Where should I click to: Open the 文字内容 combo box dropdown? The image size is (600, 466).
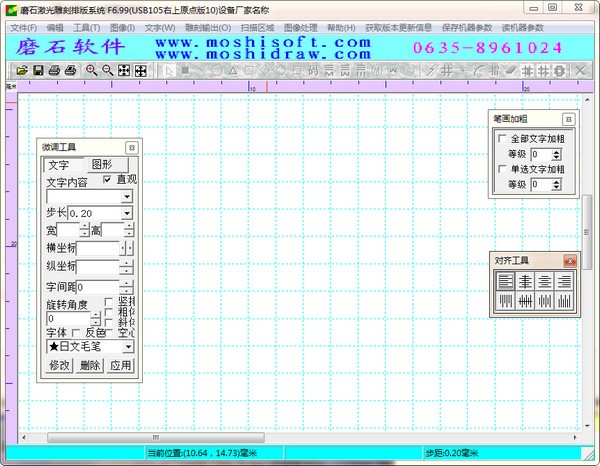tap(127, 197)
